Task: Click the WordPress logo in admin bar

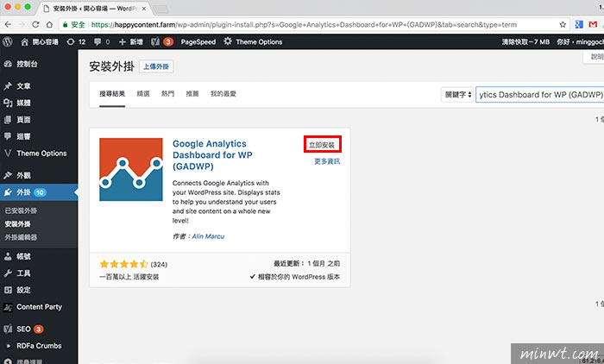Action: click(7, 41)
